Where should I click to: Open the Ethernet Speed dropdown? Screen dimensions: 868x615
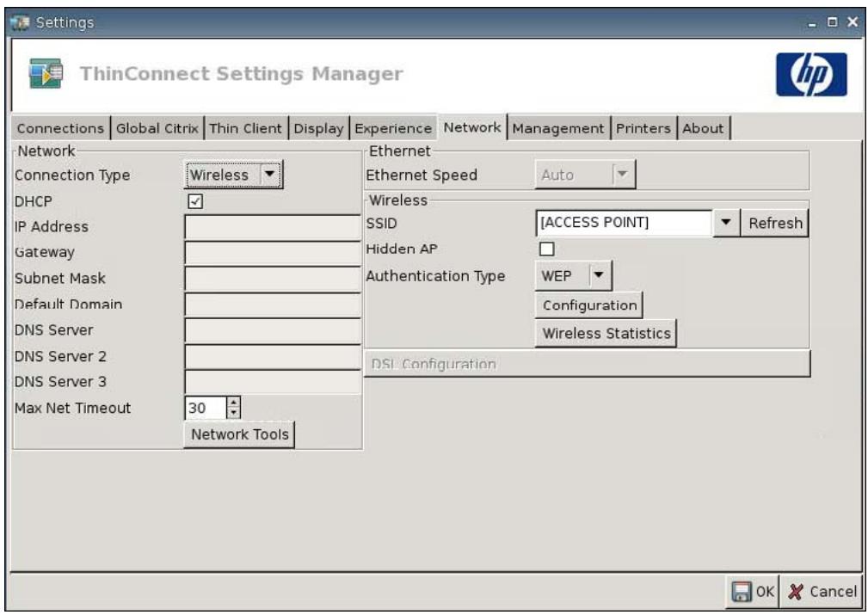[585, 175]
